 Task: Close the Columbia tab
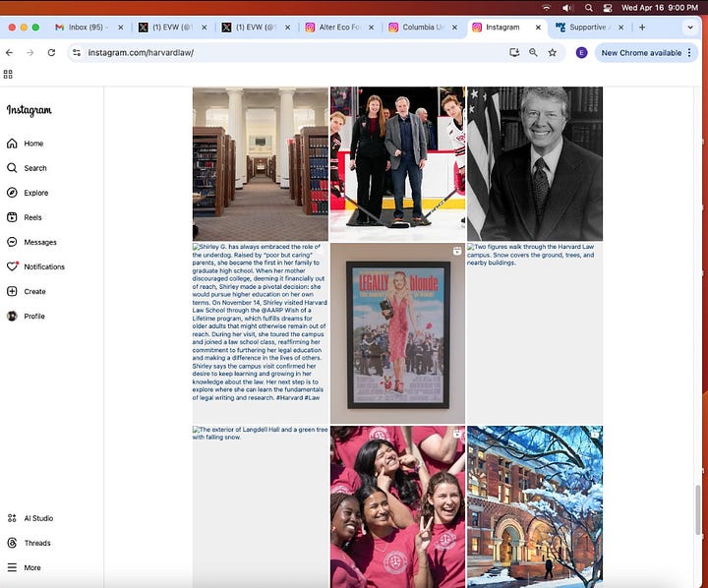tap(454, 28)
